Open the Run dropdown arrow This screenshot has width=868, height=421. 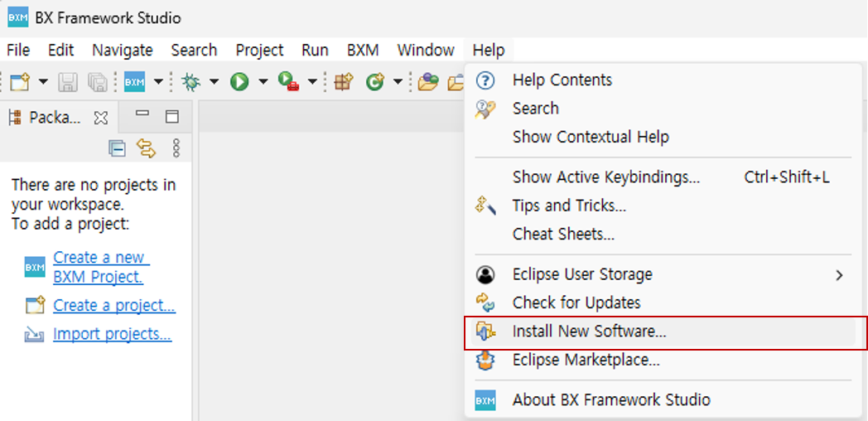click(x=263, y=82)
